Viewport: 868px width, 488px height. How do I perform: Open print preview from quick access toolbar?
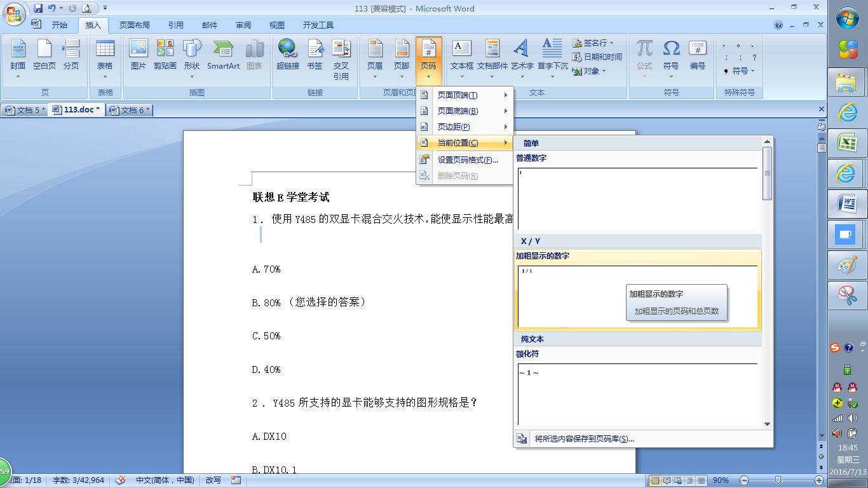tap(86, 8)
